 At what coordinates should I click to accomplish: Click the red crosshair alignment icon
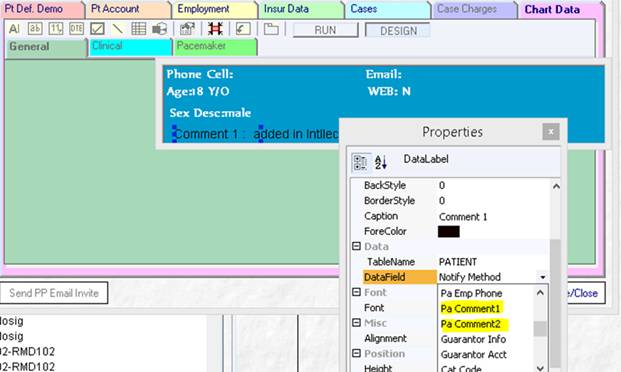pos(215,29)
